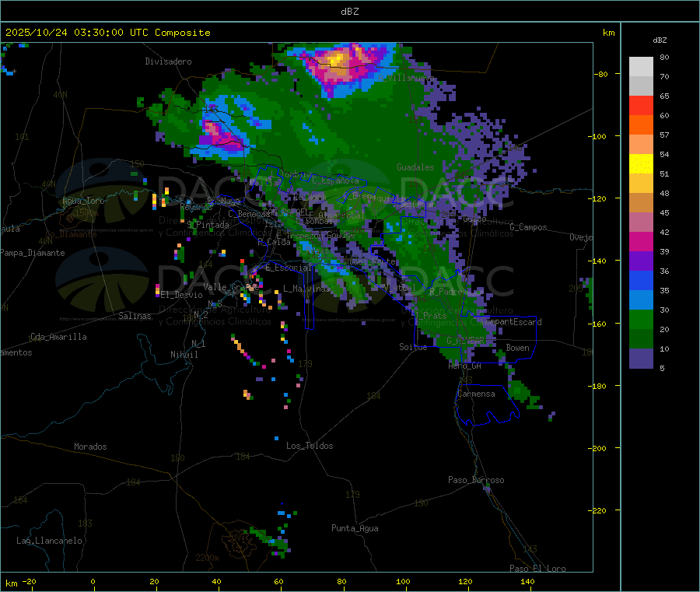
Task: Click the 0 km horizontal axis tick
Action: tap(93, 581)
